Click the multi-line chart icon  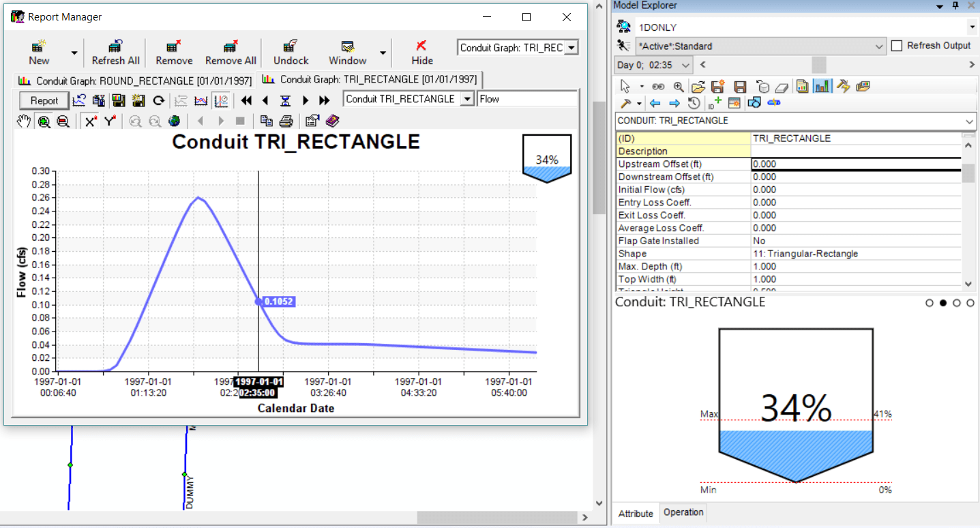click(201, 100)
